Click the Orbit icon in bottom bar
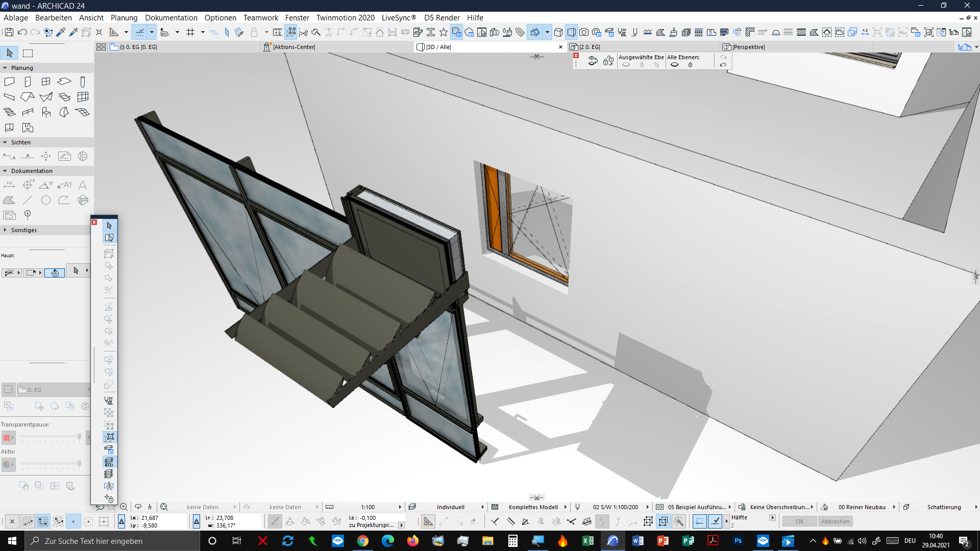Screen dimensions: 980x551 tap(138, 507)
